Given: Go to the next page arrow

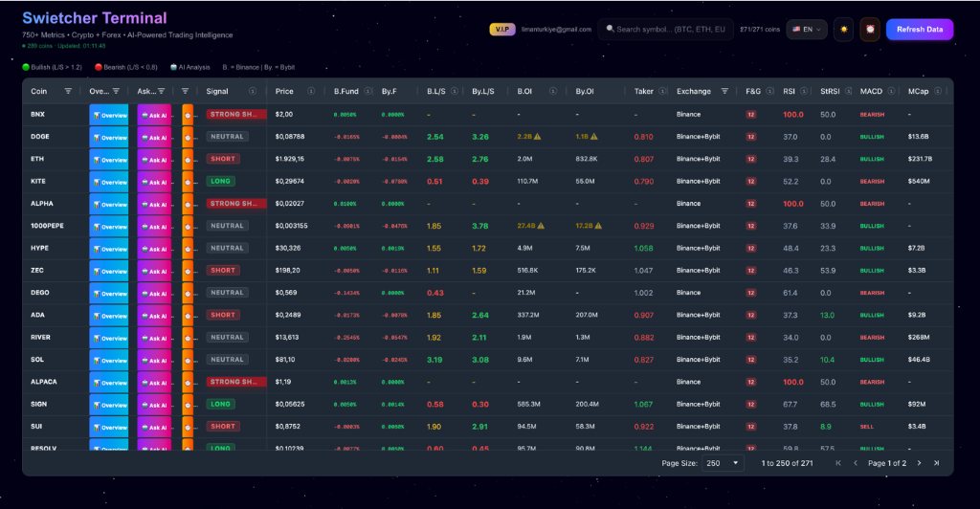Looking at the screenshot, I should point(919,463).
